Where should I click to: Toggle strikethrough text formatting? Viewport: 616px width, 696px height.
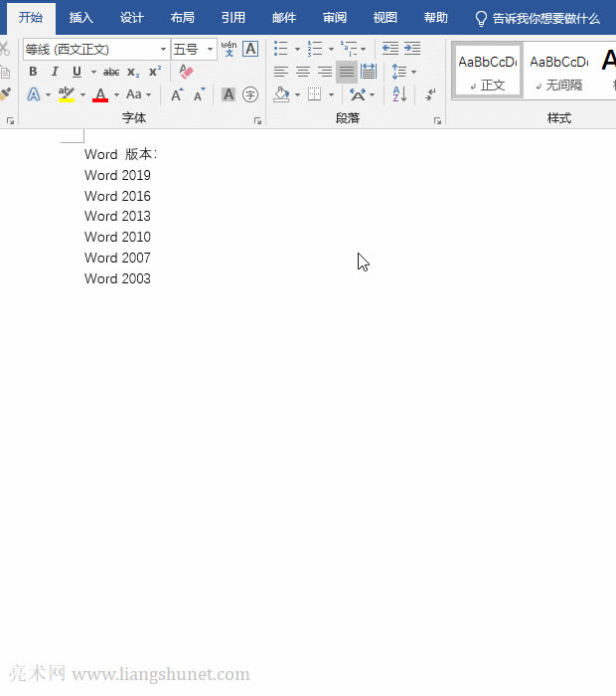(111, 72)
